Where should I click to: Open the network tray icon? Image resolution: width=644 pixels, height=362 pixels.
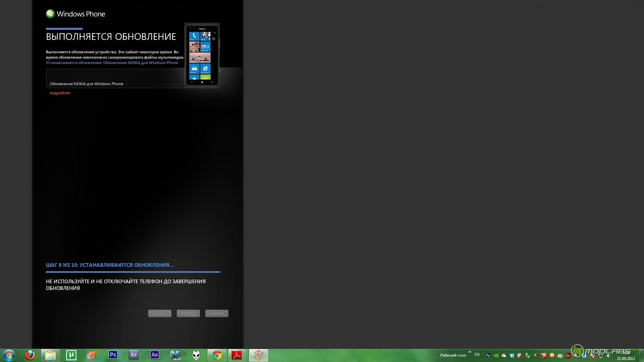pos(600,356)
